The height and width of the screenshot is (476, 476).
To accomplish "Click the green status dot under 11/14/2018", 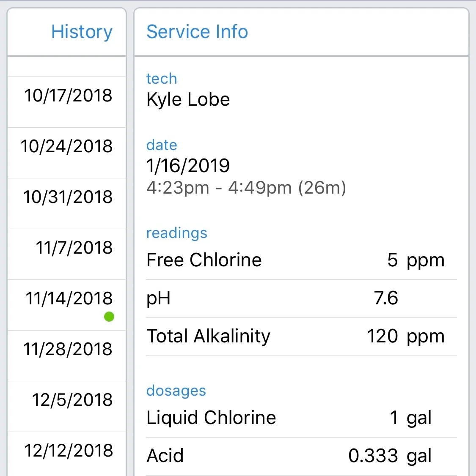I will (109, 317).
